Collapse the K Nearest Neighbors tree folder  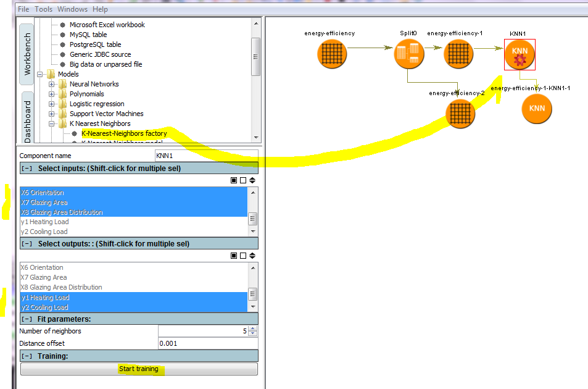click(x=52, y=123)
